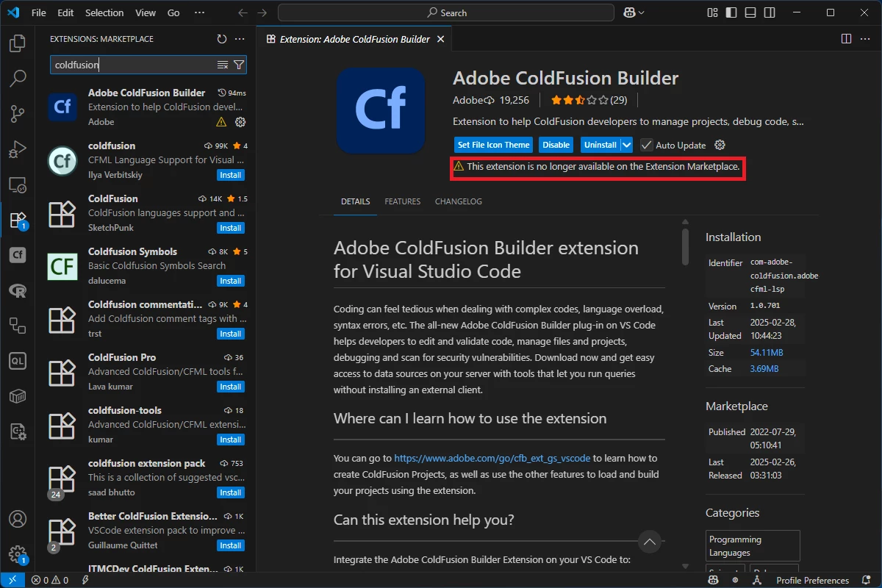This screenshot has width=882, height=588.
Task: Go forward with the navigation arrow
Action: [262, 12]
